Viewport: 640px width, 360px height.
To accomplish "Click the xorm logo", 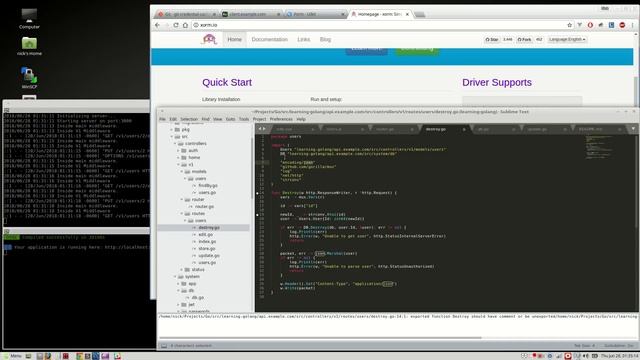I will pos(209,39).
